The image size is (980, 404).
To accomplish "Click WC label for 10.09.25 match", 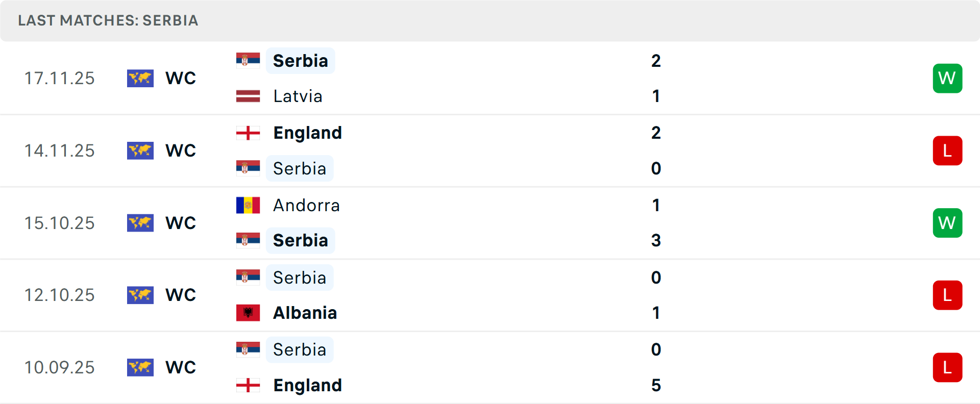I will (x=181, y=367).
